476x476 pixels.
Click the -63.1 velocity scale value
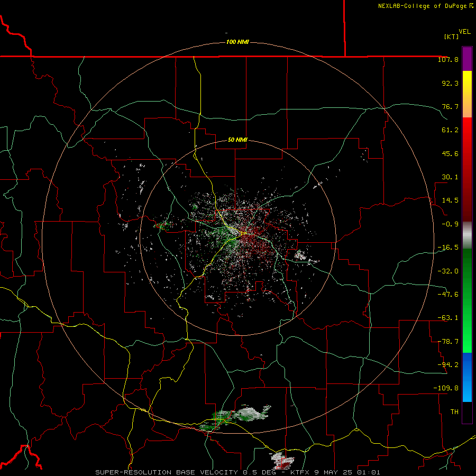tap(448, 318)
